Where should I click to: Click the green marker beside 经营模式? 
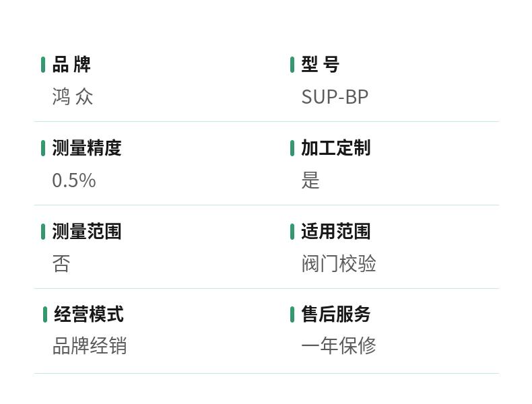(45, 314)
